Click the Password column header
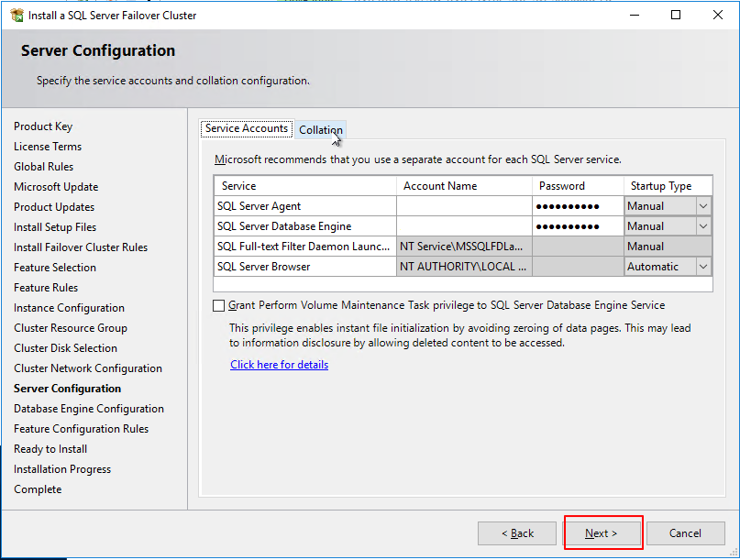The image size is (740, 560). tap(578, 186)
